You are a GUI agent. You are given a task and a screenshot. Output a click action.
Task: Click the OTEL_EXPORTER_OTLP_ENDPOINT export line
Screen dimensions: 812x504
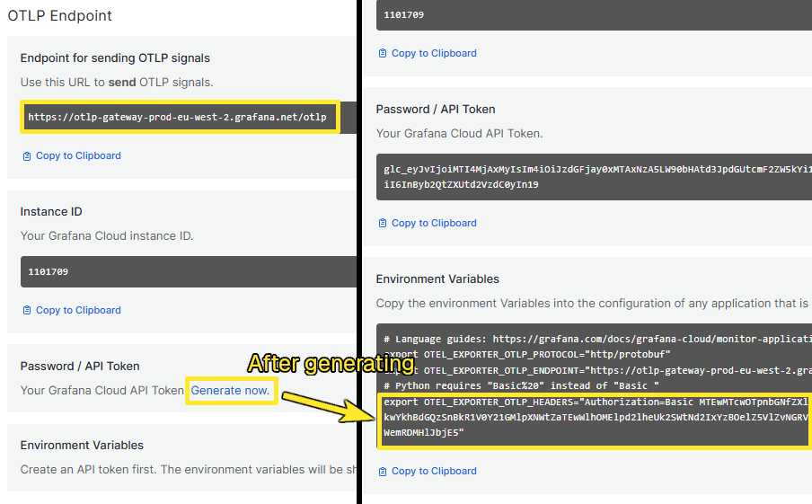[x=597, y=370]
